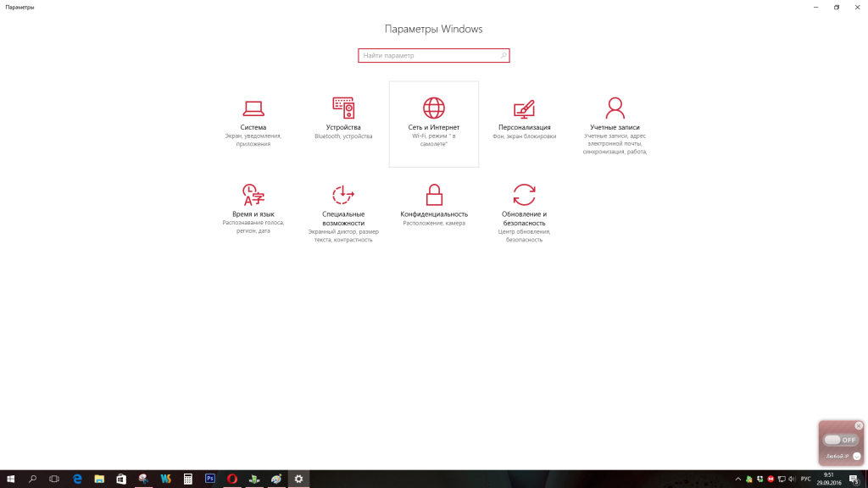Screen dimensions: 868x488
Task: Click the red MEGA tray icon
Action: tap(771, 480)
